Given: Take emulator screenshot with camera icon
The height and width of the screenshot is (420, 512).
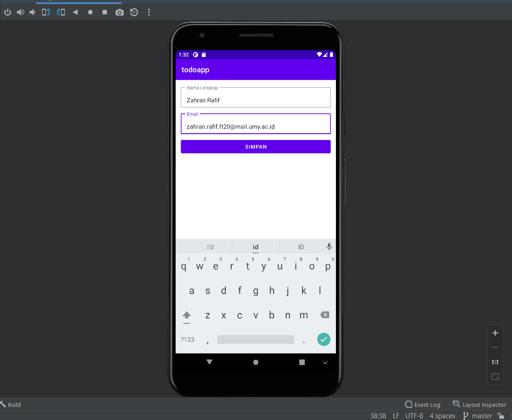Looking at the screenshot, I should pos(120,12).
